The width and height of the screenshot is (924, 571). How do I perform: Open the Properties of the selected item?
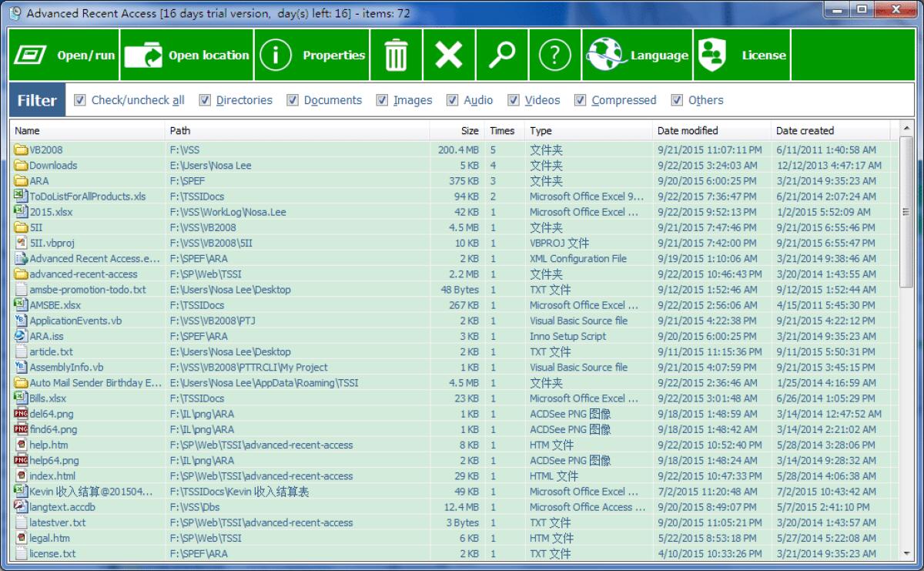pos(276,54)
